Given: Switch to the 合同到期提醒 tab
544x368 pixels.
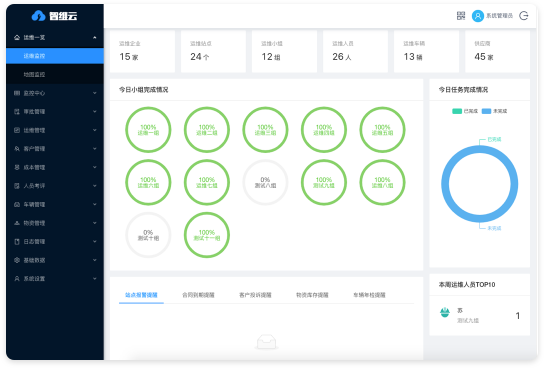Looking at the screenshot, I should 198,295.
